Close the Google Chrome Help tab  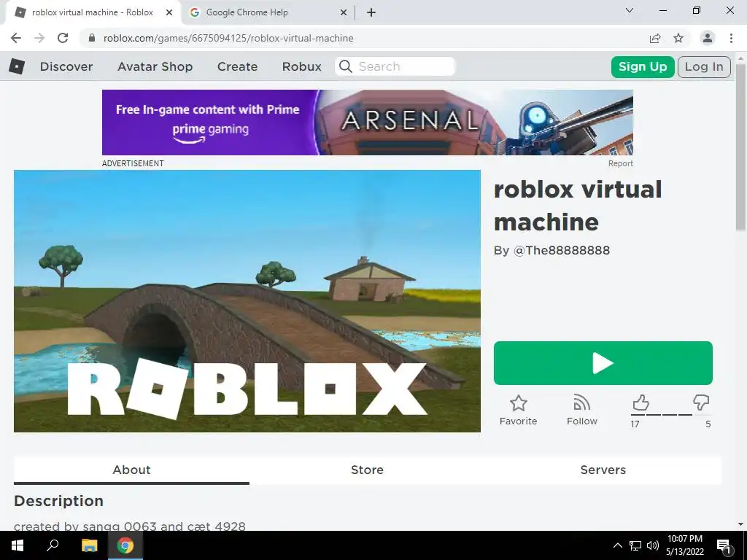tap(344, 12)
